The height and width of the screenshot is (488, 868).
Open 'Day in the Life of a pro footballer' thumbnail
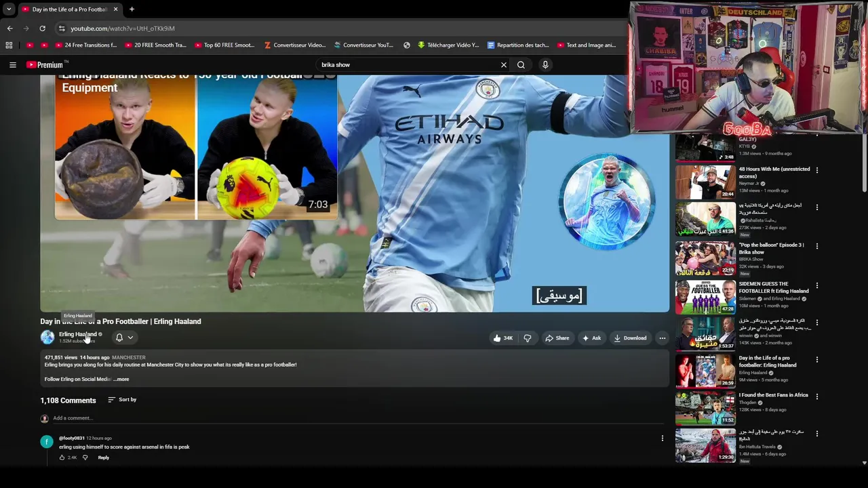[705, 370]
